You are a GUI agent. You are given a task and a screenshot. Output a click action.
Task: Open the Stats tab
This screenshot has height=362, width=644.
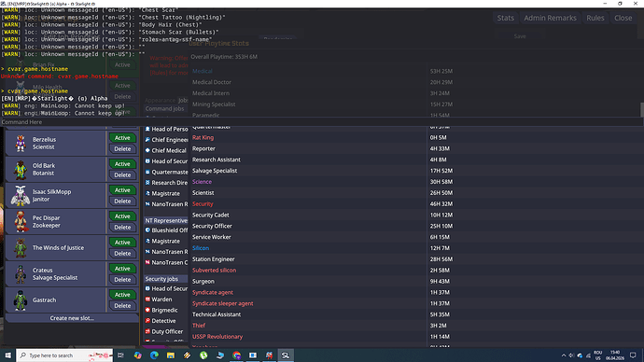pyautogui.click(x=505, y=18)
